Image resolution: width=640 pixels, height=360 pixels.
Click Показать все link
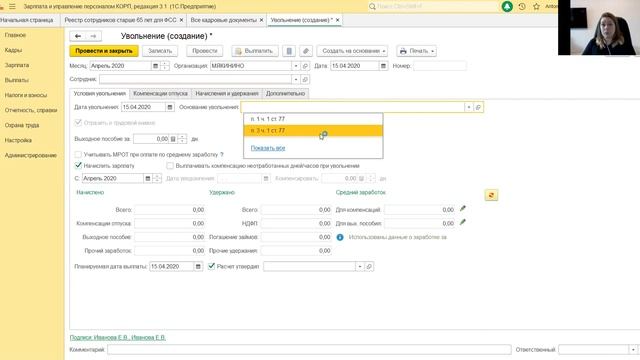click(x=268, y=148)
